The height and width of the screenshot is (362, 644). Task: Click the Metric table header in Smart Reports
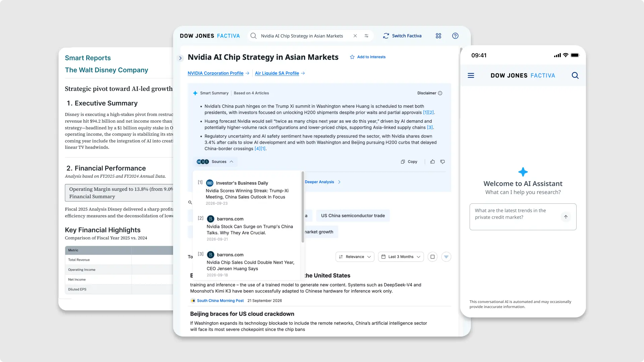tap(73, 250)
